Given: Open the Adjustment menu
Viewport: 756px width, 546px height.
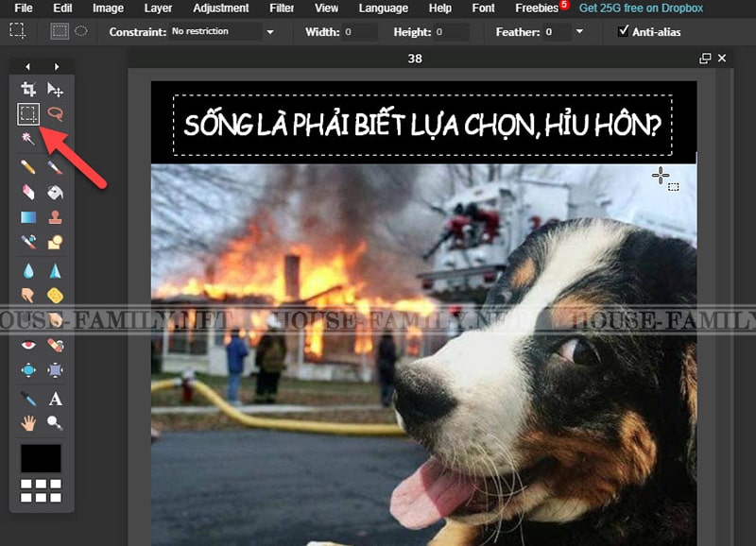Looking at the screenshot, I should point(220,9).
